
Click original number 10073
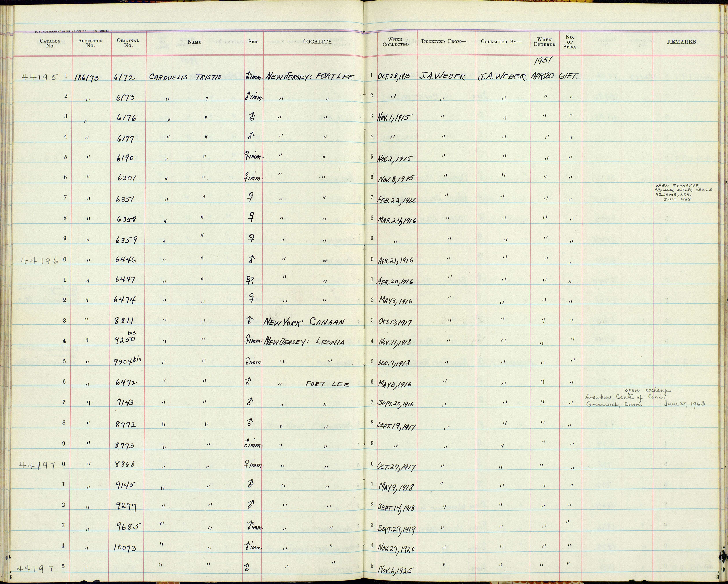pos(125,547)
